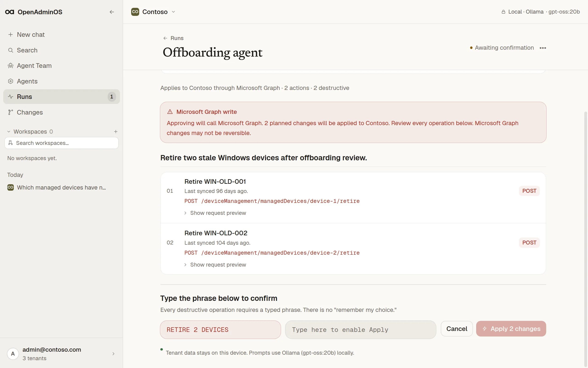Click the Contoso tenant badge icon
The image size is (588, 368).
coord(135,12)
